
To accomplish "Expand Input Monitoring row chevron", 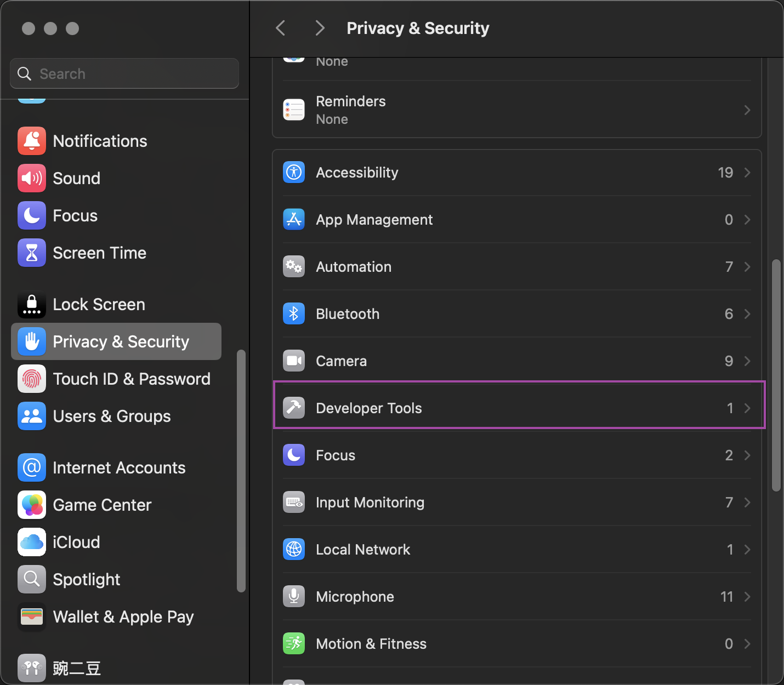I will tap(747, 503).
